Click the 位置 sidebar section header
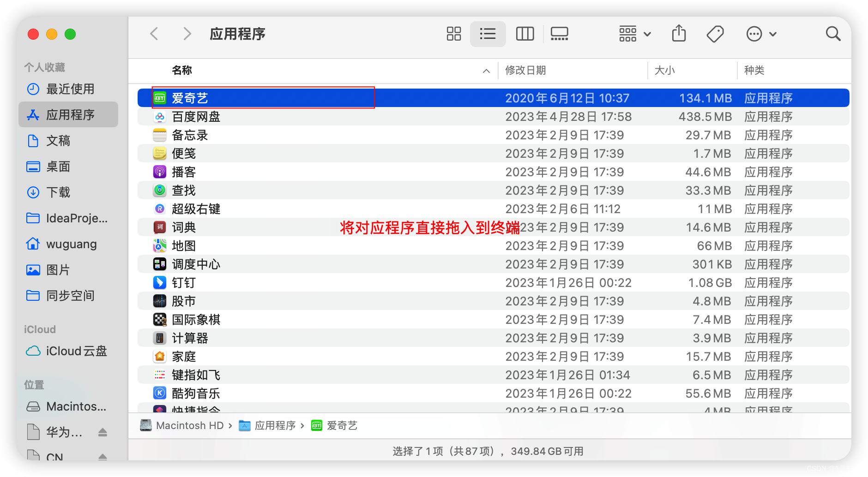This screenshot has height=477, width=868. click(34, 385)
